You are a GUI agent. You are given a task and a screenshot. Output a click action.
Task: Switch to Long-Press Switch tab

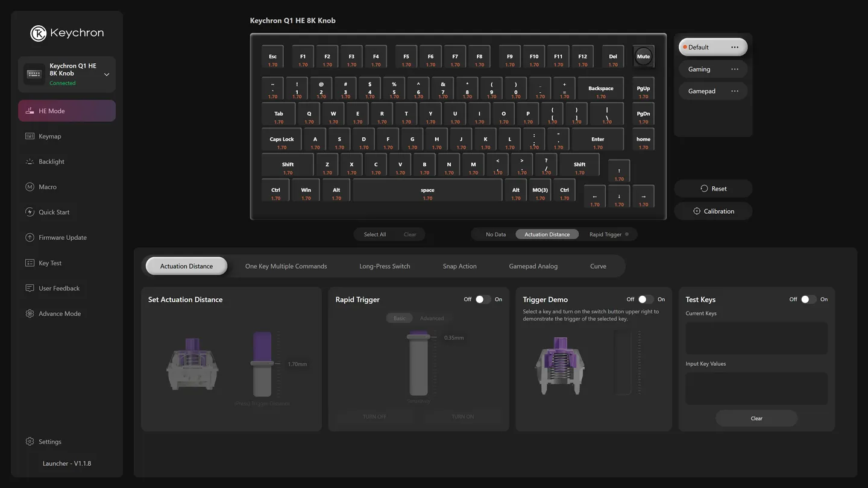[385, 266]
